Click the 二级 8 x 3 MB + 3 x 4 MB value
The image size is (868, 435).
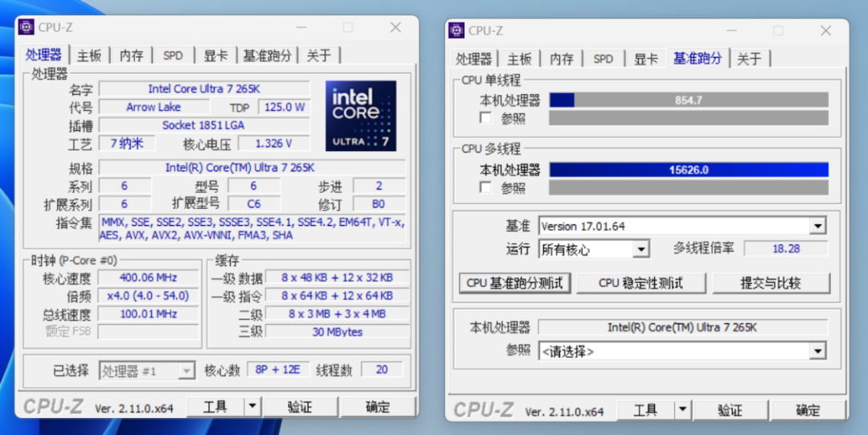coord(337,314)
